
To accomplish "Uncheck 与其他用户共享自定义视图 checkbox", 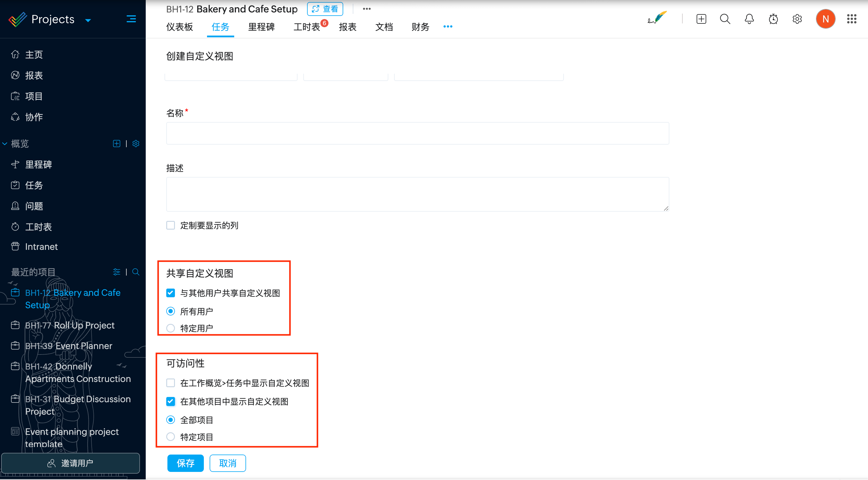I will pos(171,293).
